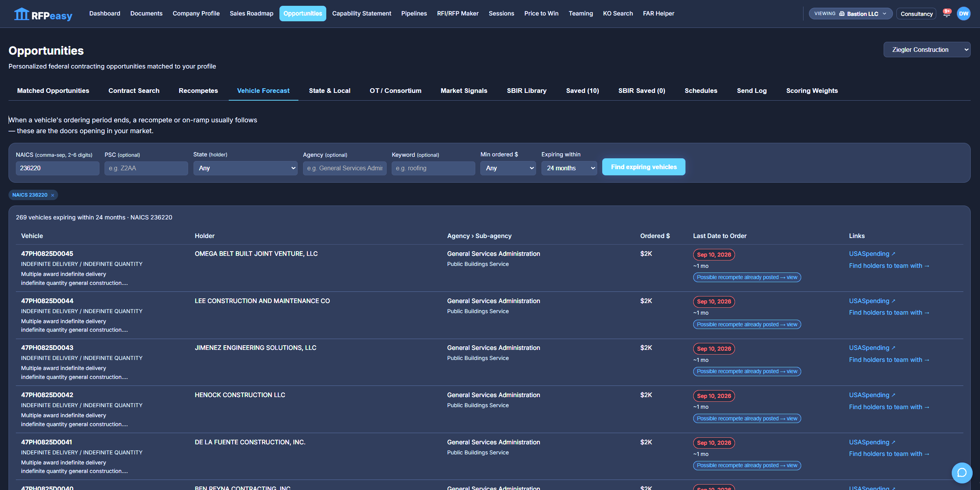This screenshot has width=980, height=490.
Task: Open the notifications inbox icon
Action: [947, 14]
